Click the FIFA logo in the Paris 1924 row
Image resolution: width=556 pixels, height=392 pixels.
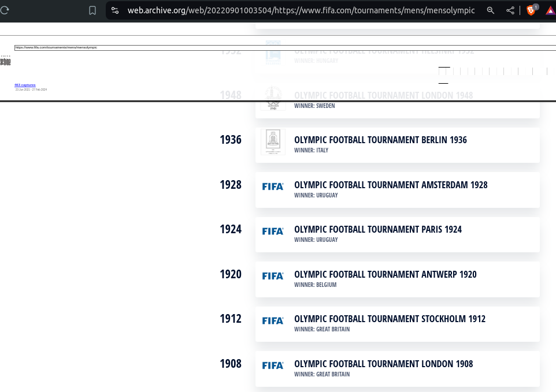(x=273, y=232)
